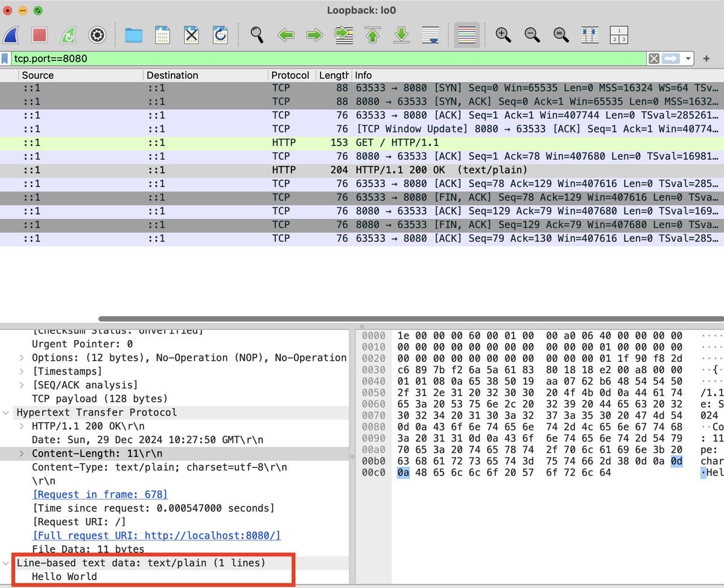The image size is (724, 588).
Task: Select the Date: Sun, 29 Dec 2024 header line
Action: coord(147,440)
